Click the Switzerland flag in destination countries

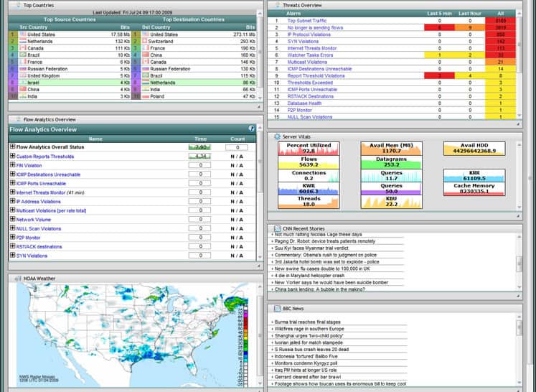pyautogui.click(x=145, y=41)
